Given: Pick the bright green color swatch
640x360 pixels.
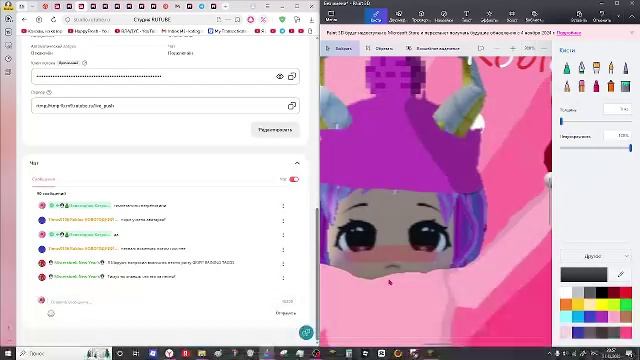Looking at the screenshot, I should (626, 304).
